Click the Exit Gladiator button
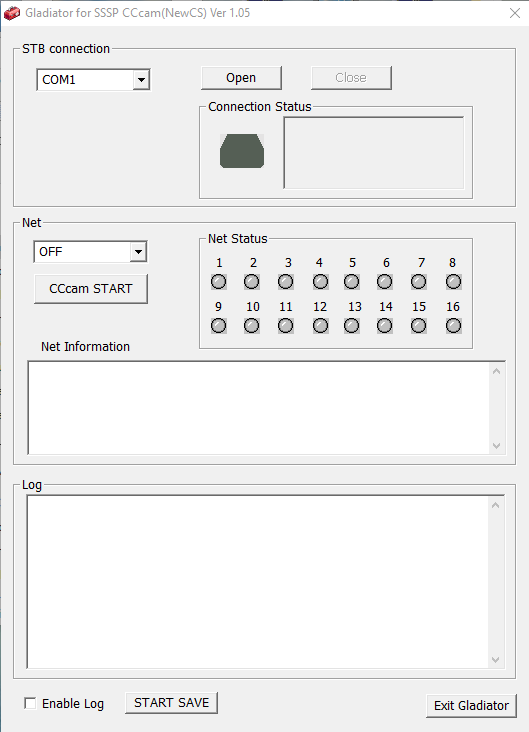This screenshot has height=732, width=529. pyautogui.click(x=471, y=705)
